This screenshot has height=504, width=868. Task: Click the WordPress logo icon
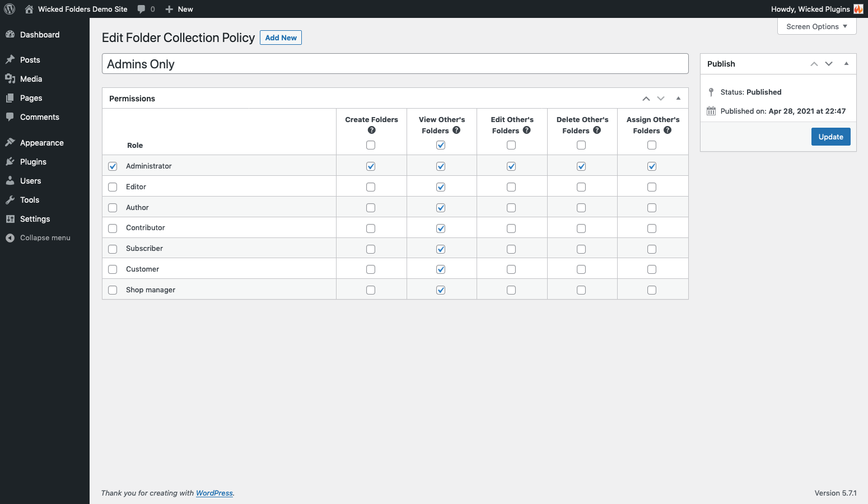coord(10,9)
